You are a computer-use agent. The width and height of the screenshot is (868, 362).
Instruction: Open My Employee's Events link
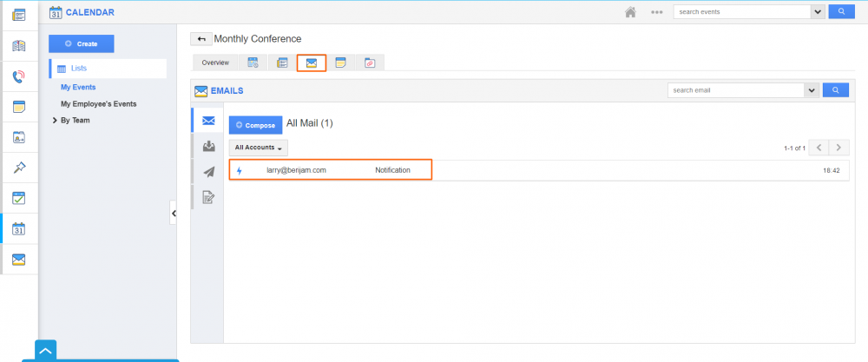tap(98, 104)
